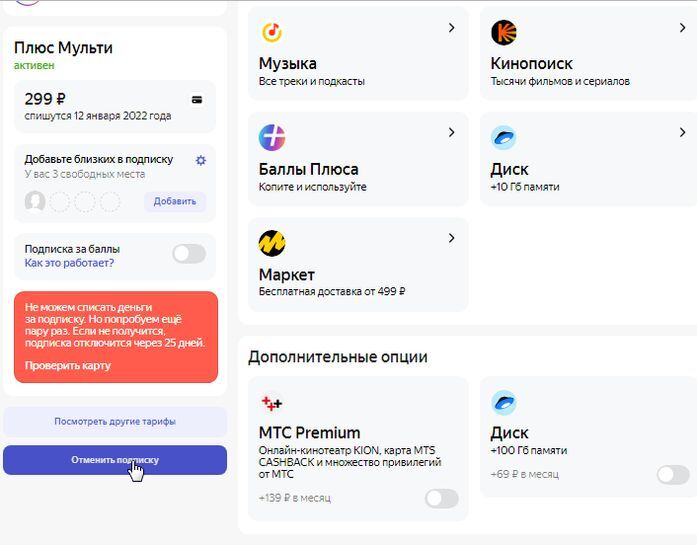
Task: Click the Кинопоиск orange icon
Action: click(x=504, y=32)
